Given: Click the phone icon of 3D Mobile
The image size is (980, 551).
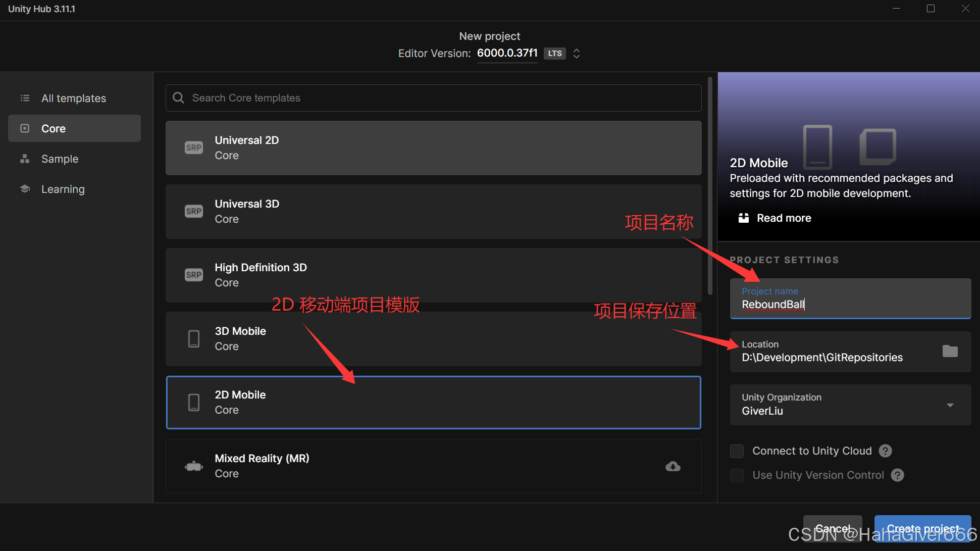Looking at the screenshot, I should click(x=194, y=339).
